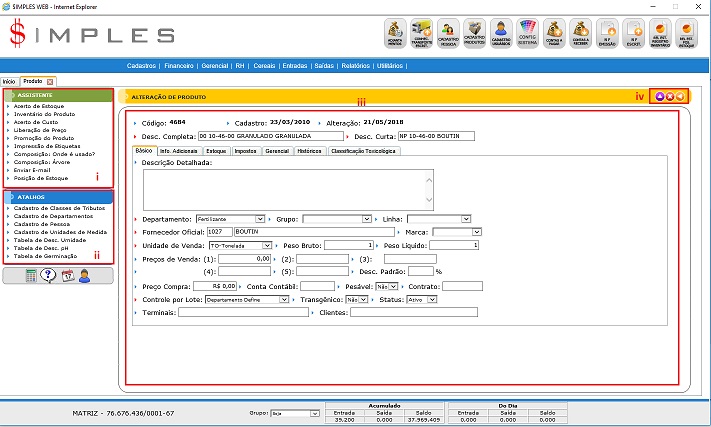Screen dimensions: 711x427
Task: Open the Financeiro menu
Action: [x=180, y=65]
